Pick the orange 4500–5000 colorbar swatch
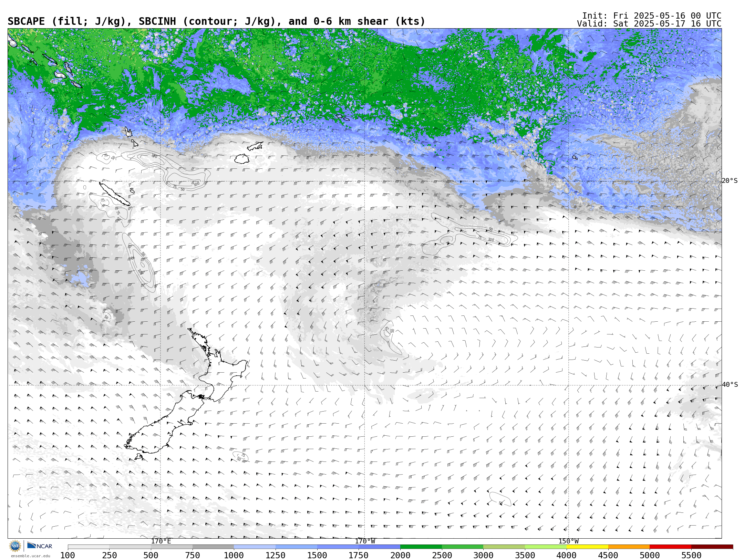 tap(629, 547)
